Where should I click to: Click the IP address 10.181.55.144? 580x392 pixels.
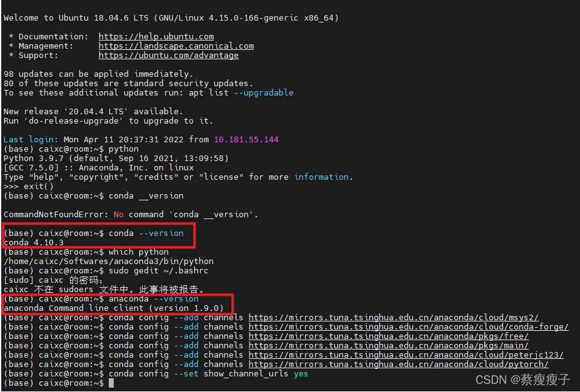point(246,140)
